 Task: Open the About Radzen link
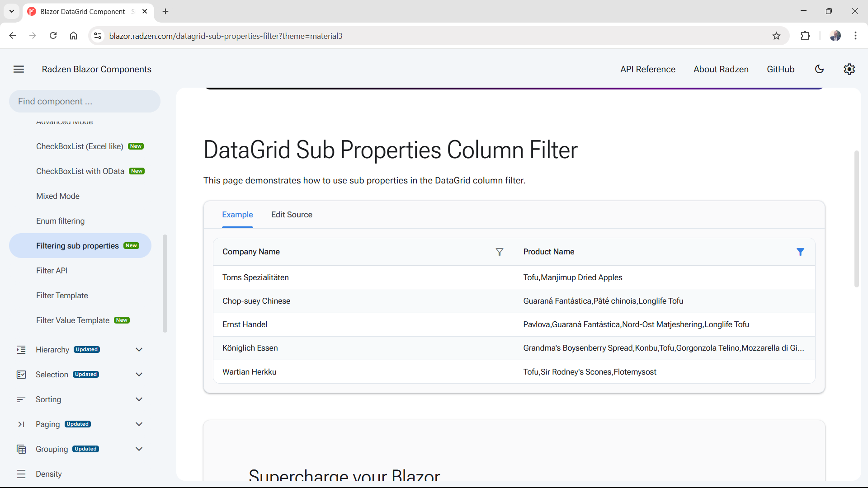point(721,69)
